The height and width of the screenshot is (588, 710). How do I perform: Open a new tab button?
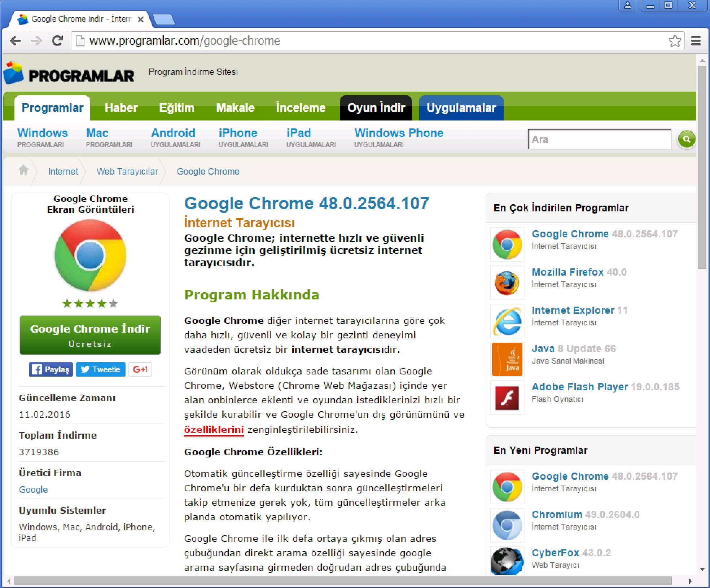tap(164, 19)
